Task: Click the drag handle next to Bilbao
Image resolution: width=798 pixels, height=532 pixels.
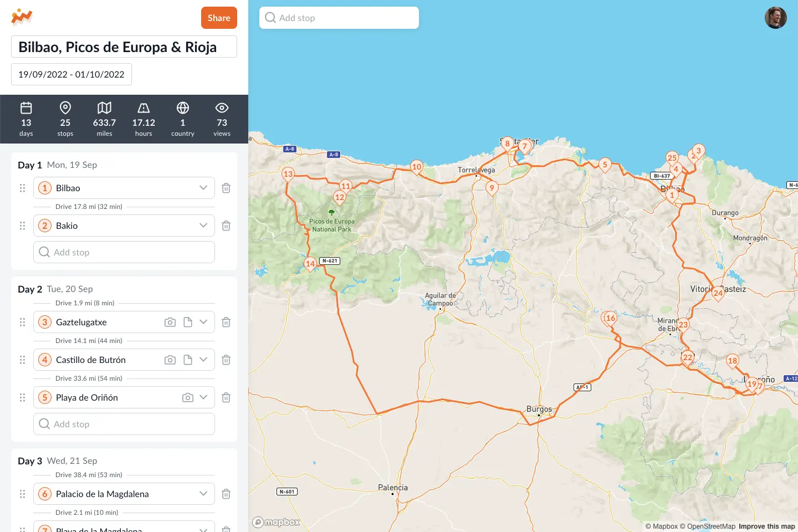Action: [22, 188]
